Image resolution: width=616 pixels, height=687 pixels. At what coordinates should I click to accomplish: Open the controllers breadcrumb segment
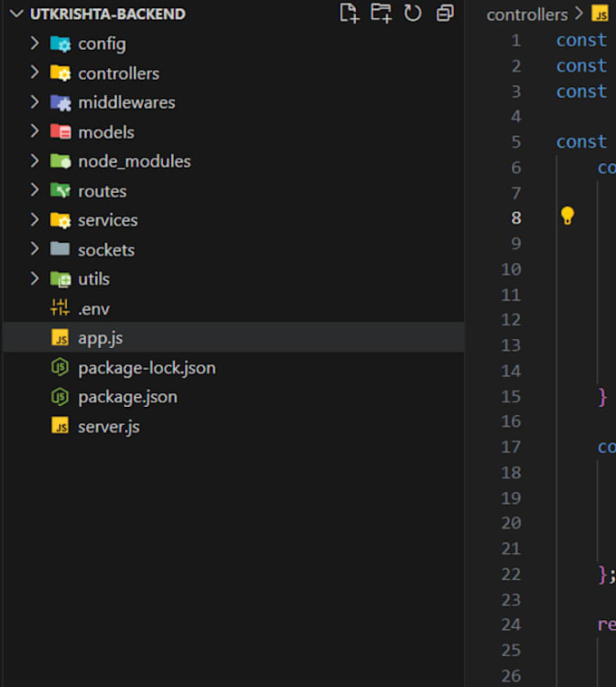click(527, 15)
